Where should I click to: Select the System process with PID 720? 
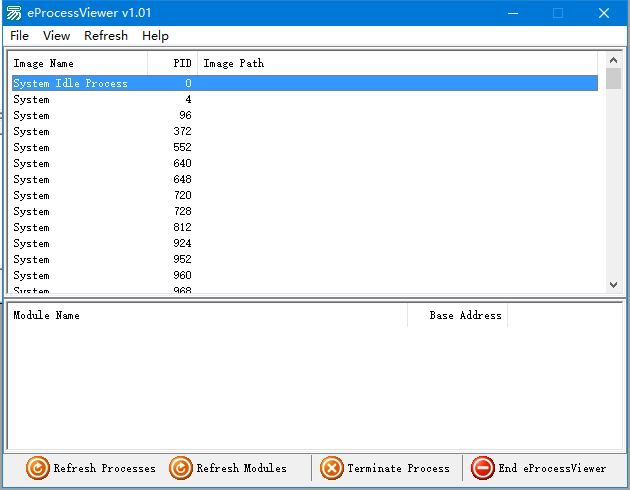tap(305, 196)
